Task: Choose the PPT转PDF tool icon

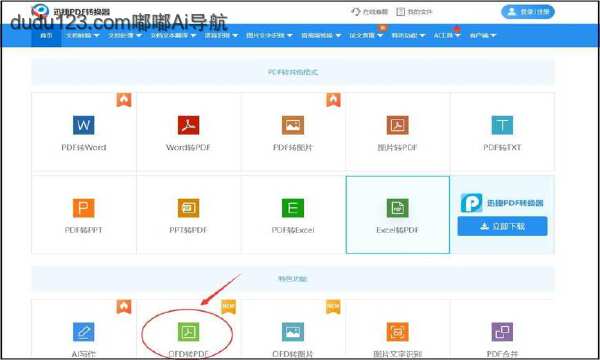Action: [188, 208]
